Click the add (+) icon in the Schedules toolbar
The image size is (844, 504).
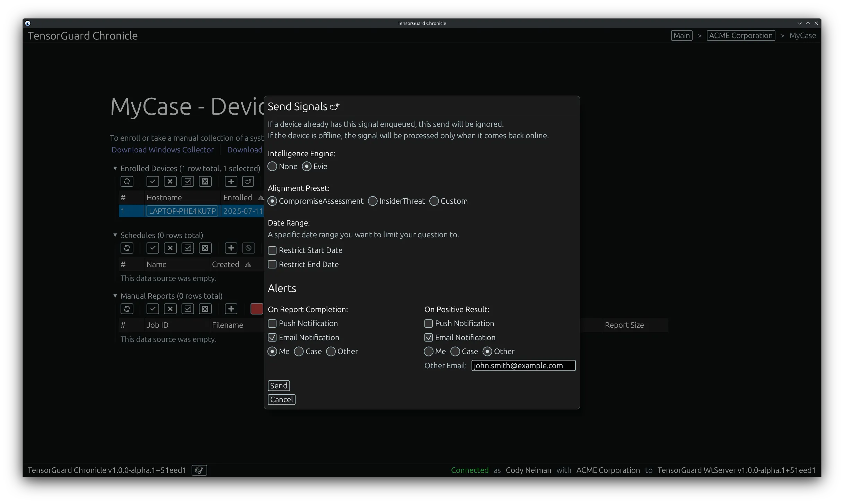click(231, 248)
